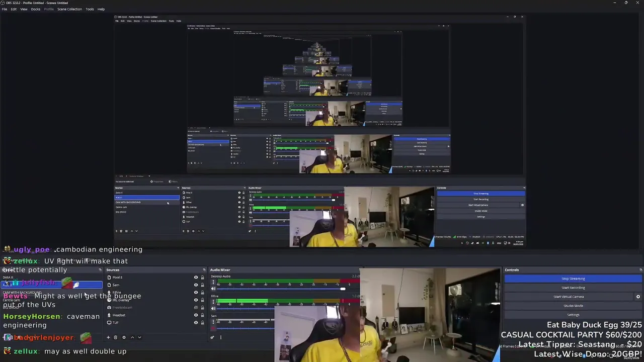The height and width of the screenshot is (362, 644).
Task: Toggle visibility of Pixel 8 source
Action: click(x=196, y=278)
